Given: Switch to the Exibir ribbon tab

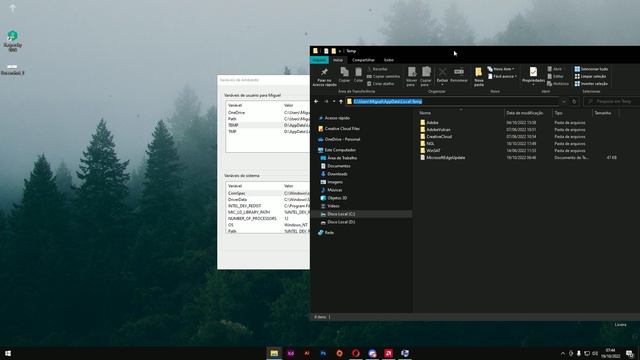Looking at the screenshot, I should pos(389,60).
